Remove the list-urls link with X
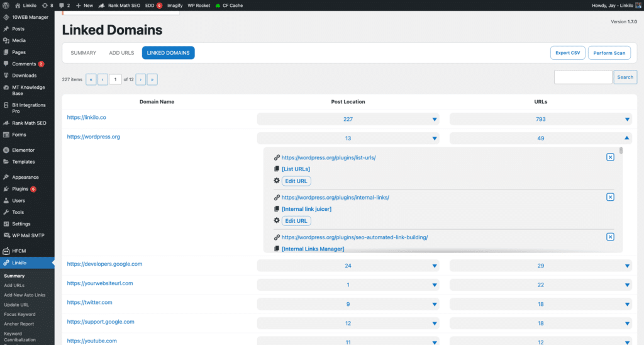This screenshot has height=345, width=644. (610, 157)
